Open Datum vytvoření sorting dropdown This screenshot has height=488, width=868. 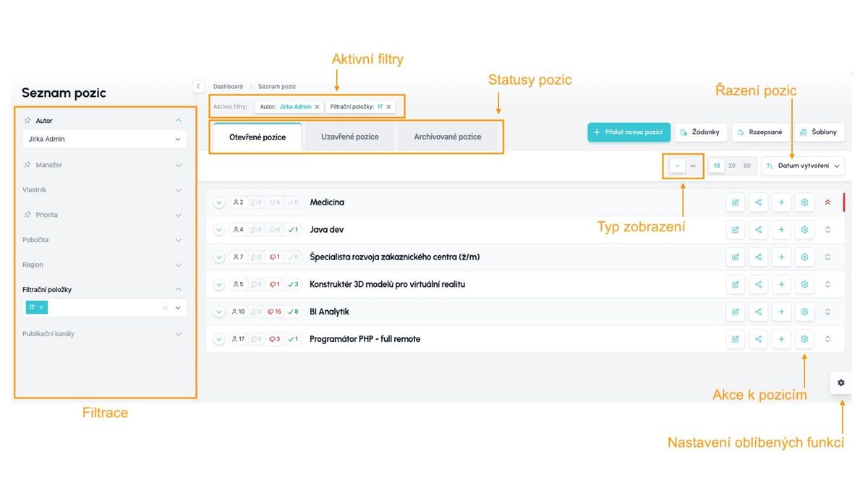[x=803, y=166]
